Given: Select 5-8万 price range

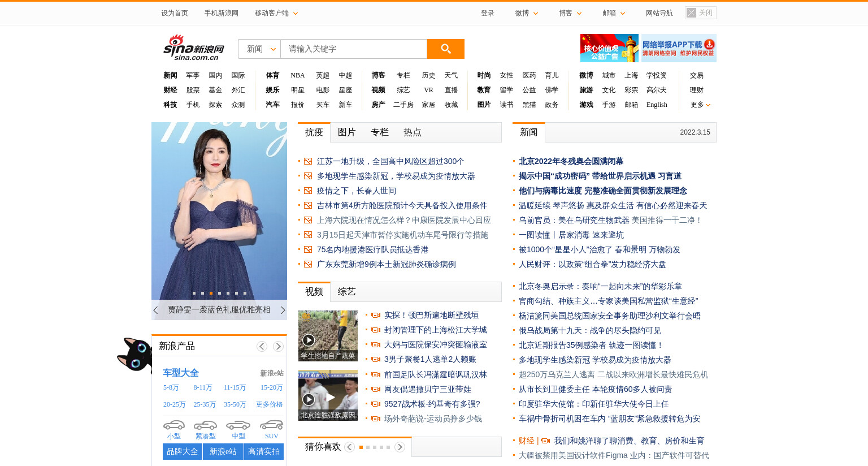Looking at the screenshot, I should click(x=171, y=387).
